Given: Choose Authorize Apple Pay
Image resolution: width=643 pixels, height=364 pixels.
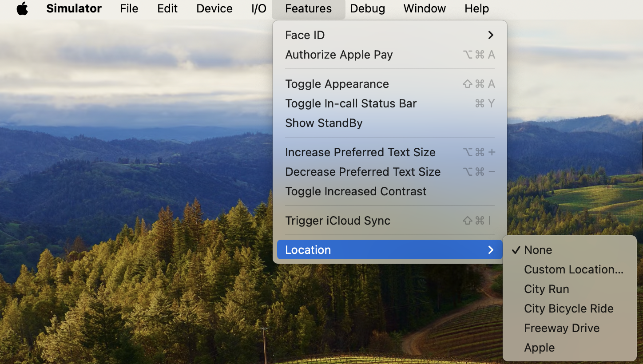Looking at the screenshot, I should point(390,54).
